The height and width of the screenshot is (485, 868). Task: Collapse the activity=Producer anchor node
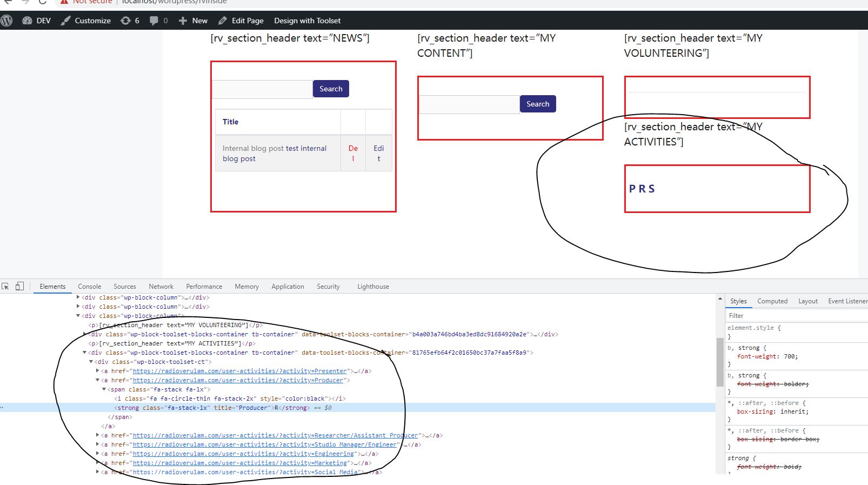coord(98,380)
